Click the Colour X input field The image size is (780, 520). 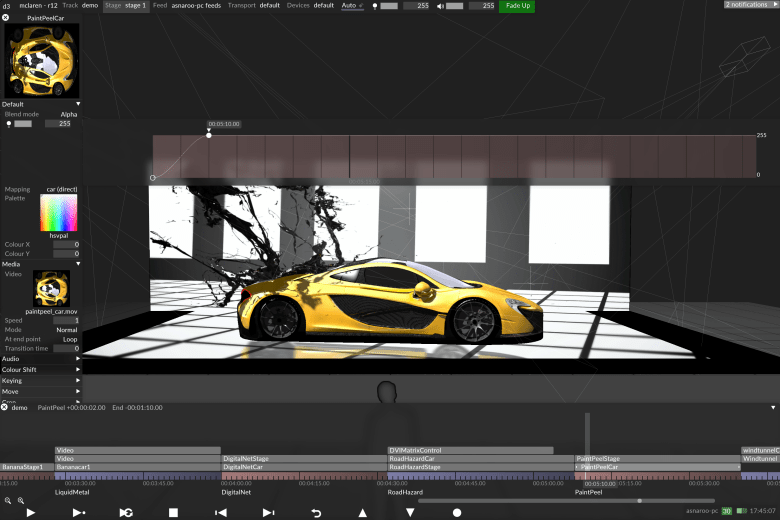coord(66,244)
